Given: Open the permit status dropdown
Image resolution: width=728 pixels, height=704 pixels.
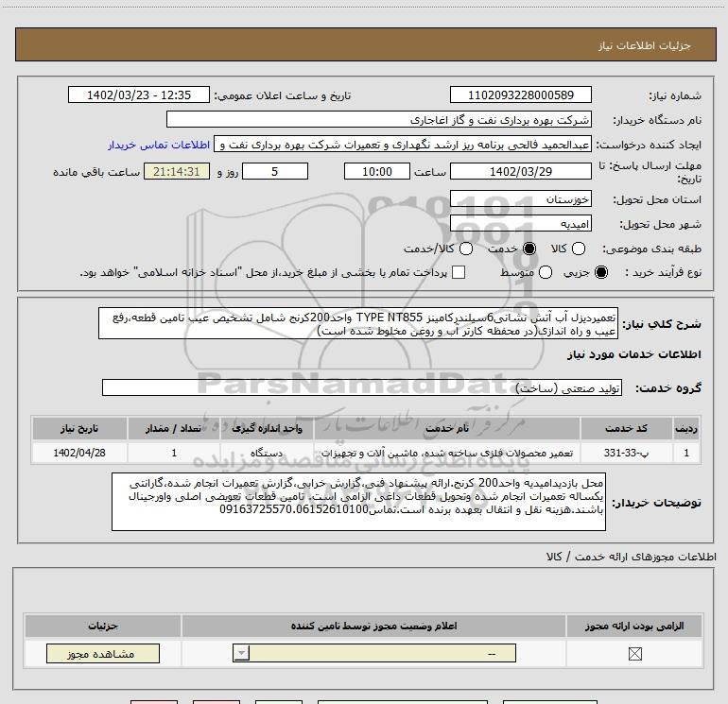Looking at the screenshot, I should 374,653.
